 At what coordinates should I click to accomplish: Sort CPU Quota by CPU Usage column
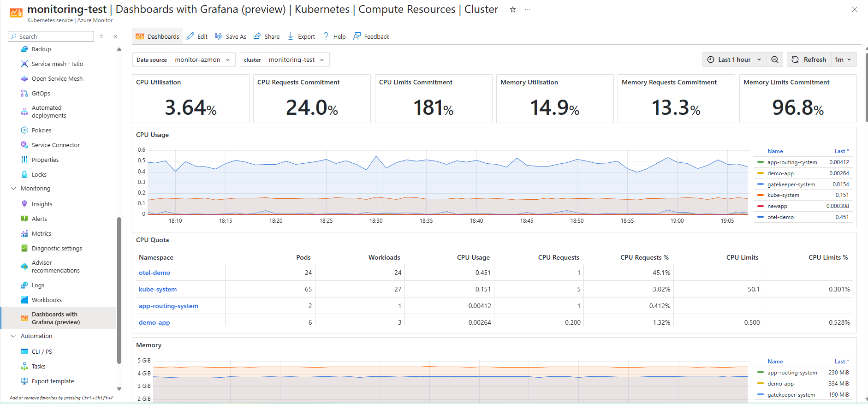pyautogui.click(x=473, y=257)
